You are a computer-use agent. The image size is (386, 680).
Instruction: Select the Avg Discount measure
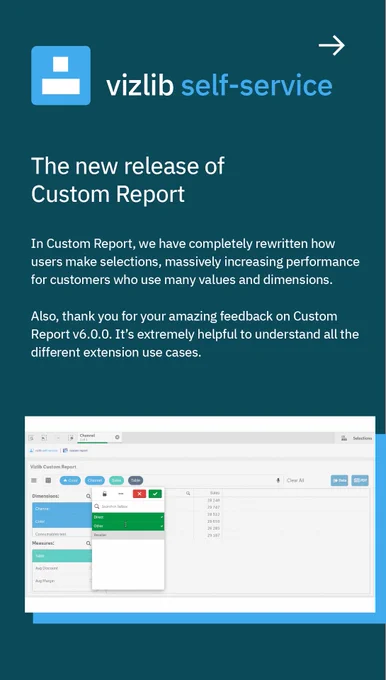click(x=62, y=568)
